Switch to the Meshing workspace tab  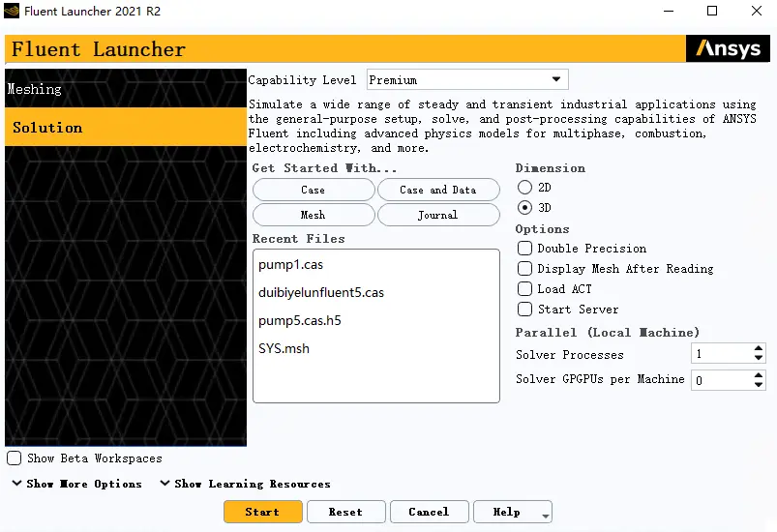[x=126, y=89]
